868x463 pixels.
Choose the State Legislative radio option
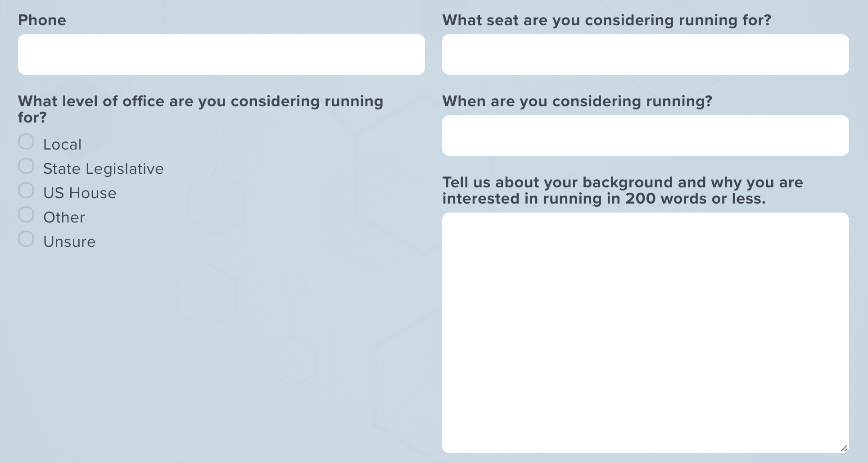pyautogui.click(x=26, y=166)
